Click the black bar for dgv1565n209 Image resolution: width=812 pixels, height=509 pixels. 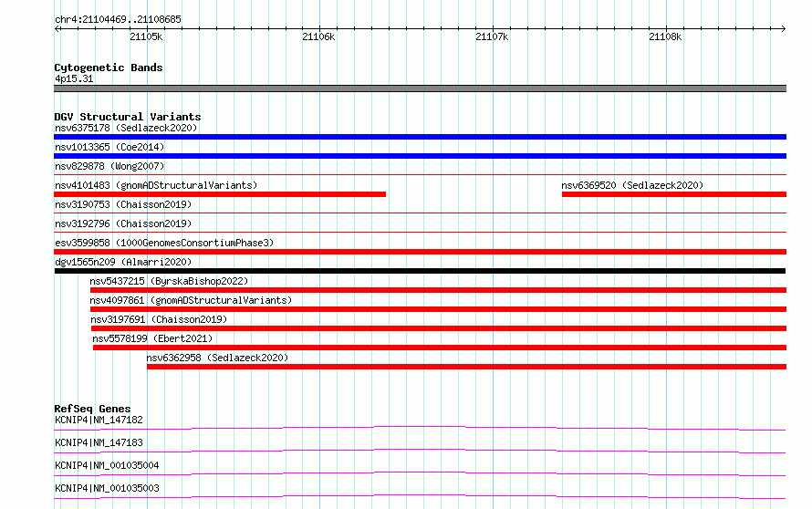pyautogui.click(x=420, y=271)
